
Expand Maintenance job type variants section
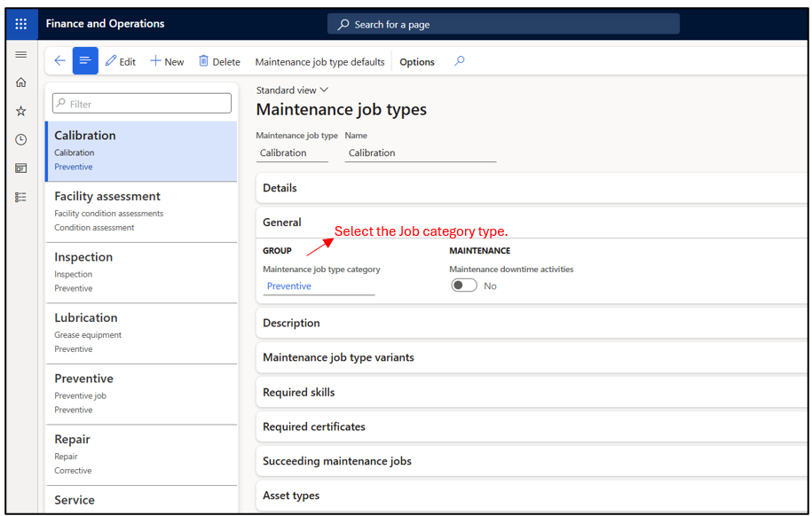click(x=338, y=357)
